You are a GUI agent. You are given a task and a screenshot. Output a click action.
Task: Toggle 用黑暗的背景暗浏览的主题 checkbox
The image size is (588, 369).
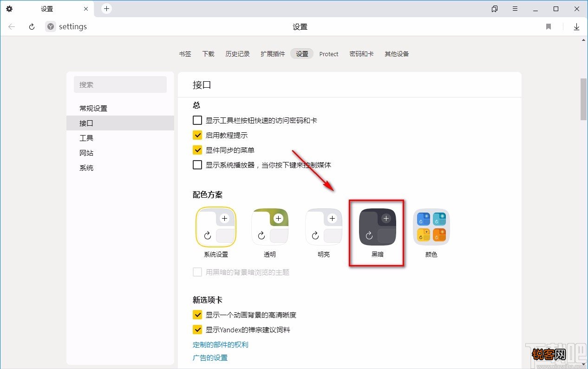[x=197, y=272]
